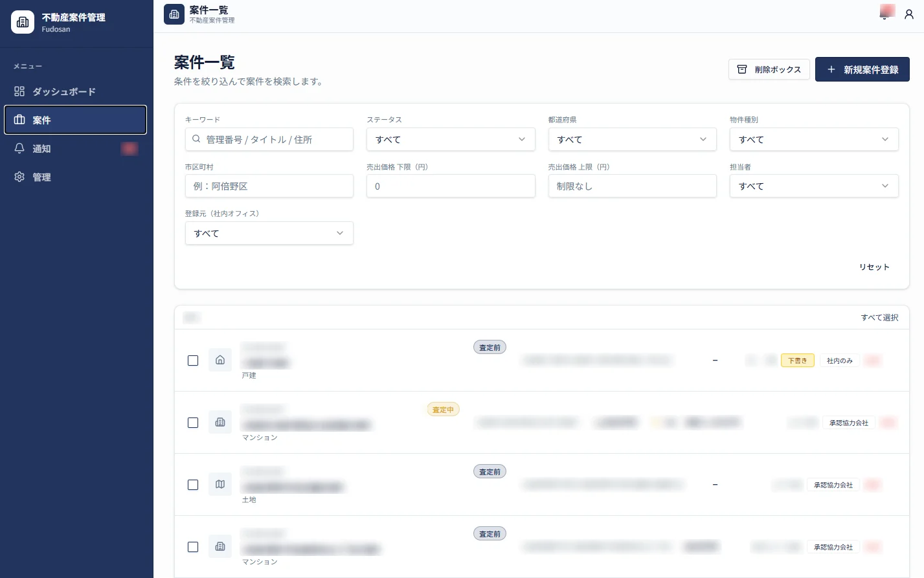The height and width of the screenshot is (578, 924).
Task: Click the 下書き draft badge
Action: (x=798, y=361)
